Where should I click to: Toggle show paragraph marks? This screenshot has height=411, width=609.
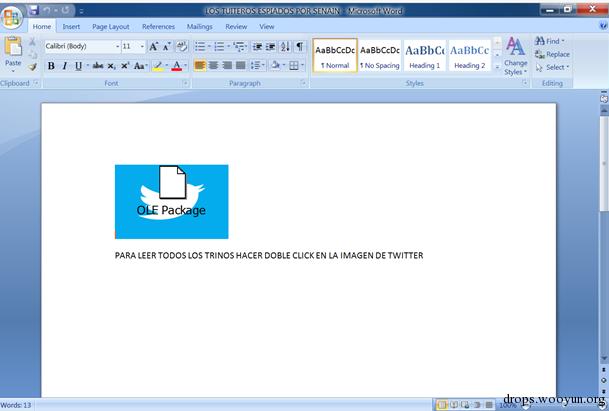[299, 47]
